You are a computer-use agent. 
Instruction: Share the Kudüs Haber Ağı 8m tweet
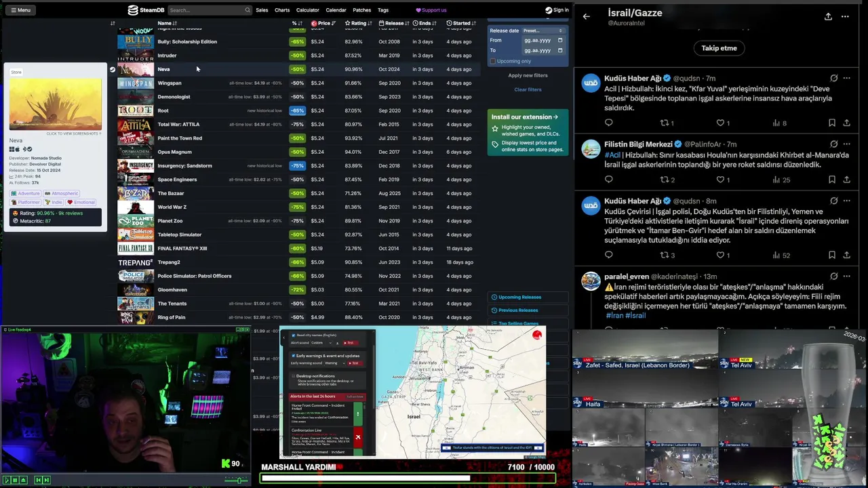846,255
